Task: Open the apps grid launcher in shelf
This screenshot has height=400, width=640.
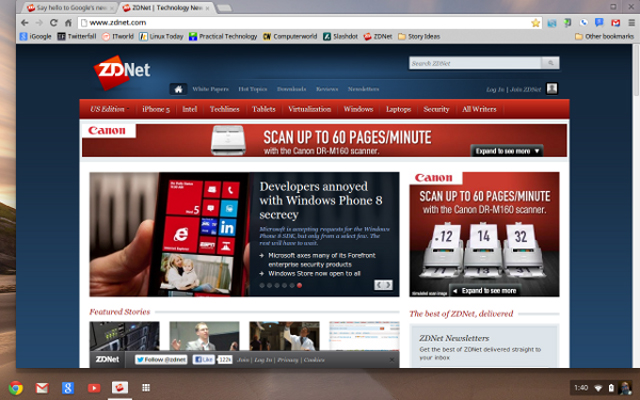Action: (146, 388)
